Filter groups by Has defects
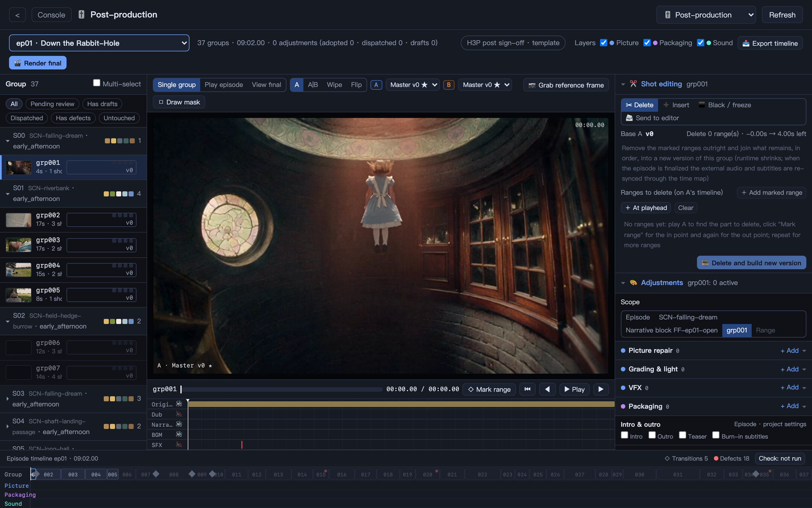Screen dimensions: 812x508 [73, 118]
